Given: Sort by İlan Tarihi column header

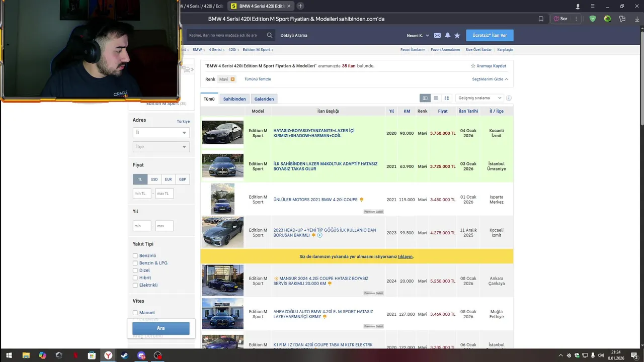Looking at the screenshot, I should tap(468, 111).
